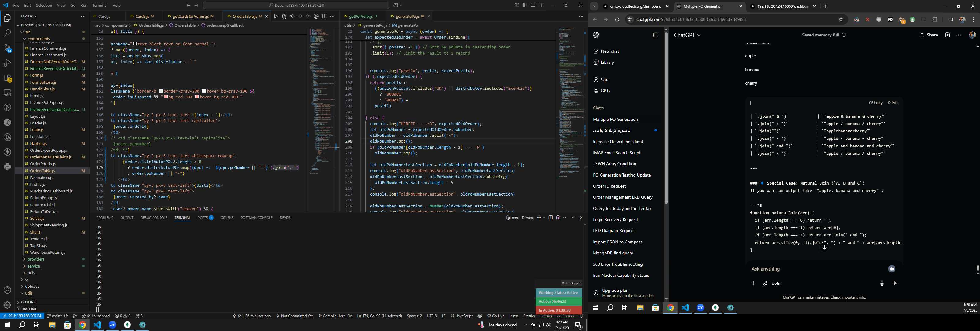Click the split editor icon in editor toolbar
Screen dimensions: 980x331
(x=324, y=16)
